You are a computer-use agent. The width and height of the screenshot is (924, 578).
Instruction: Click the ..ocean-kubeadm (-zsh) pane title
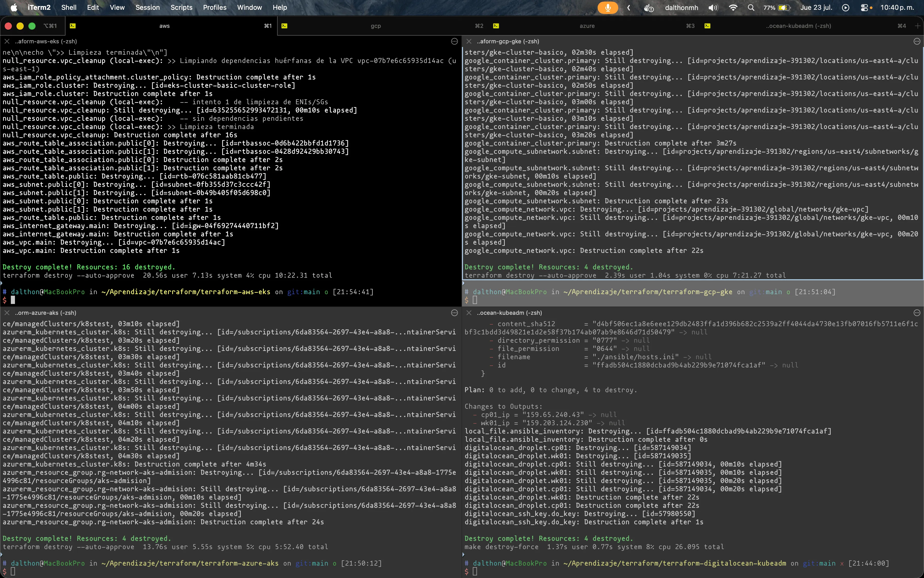[x=509, y=313]
